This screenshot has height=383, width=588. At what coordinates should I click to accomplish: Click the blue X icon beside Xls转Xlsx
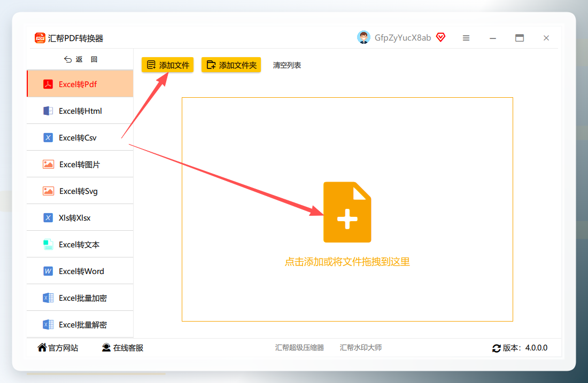(x=48, y=218)
